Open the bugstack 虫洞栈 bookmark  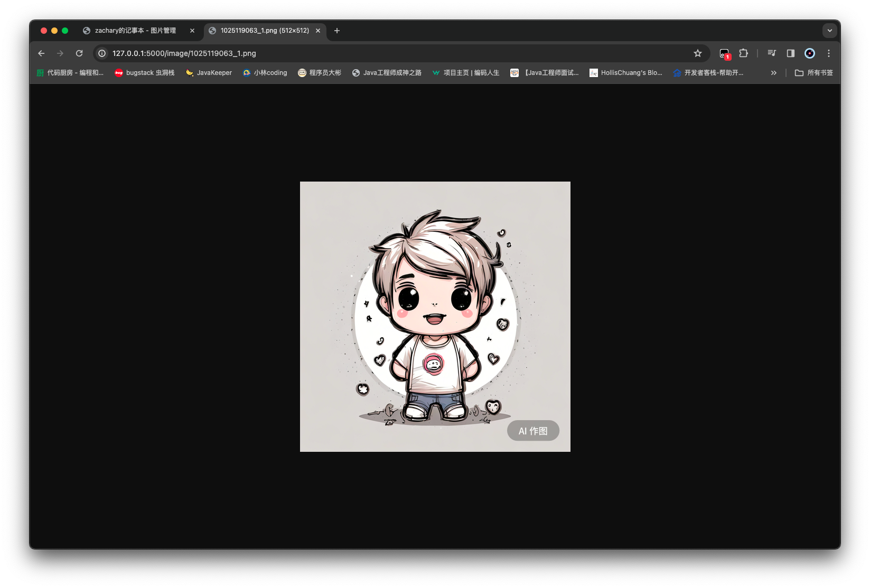(145, 73)
